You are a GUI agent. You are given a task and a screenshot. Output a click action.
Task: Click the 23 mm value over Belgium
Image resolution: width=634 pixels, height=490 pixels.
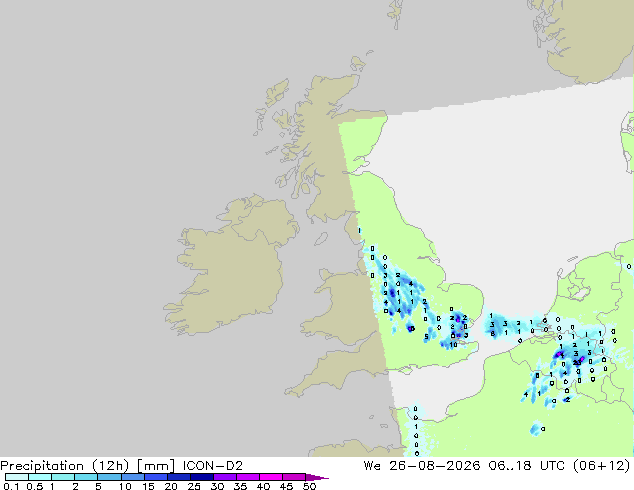[577, 363]
